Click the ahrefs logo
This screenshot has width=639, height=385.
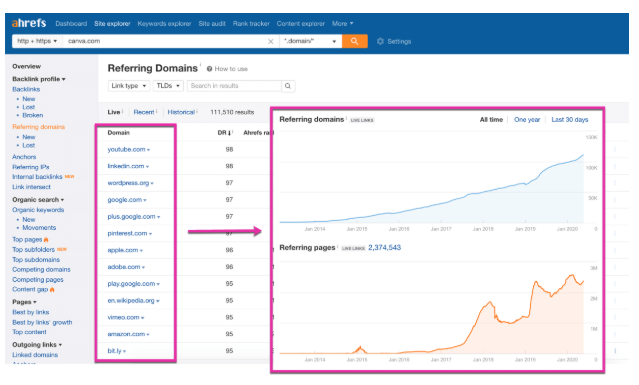(x=29, y=23)
